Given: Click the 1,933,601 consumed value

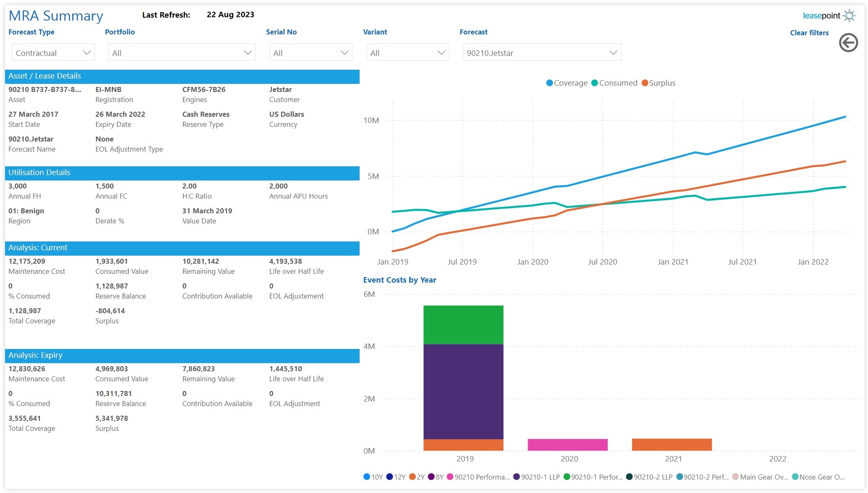Looking at the screenshot, I should point(112,261).
